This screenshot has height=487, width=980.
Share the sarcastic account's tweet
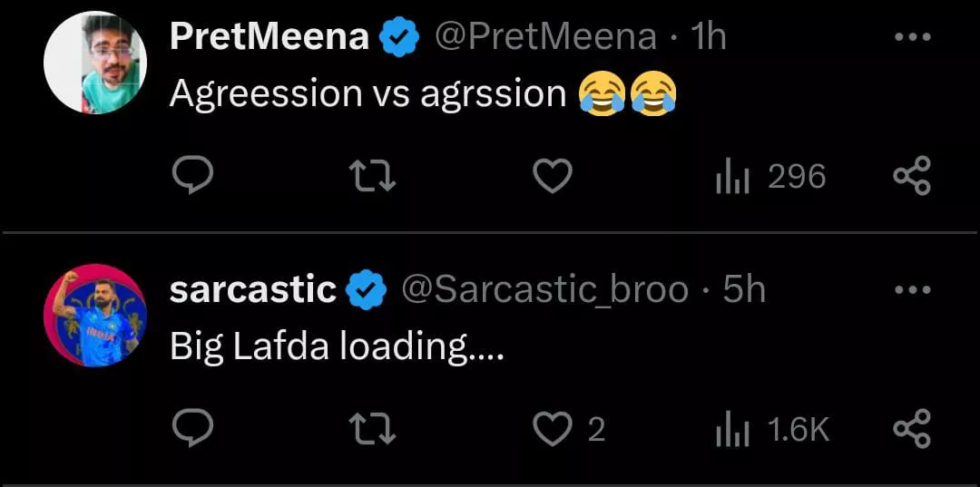[912, 429]
